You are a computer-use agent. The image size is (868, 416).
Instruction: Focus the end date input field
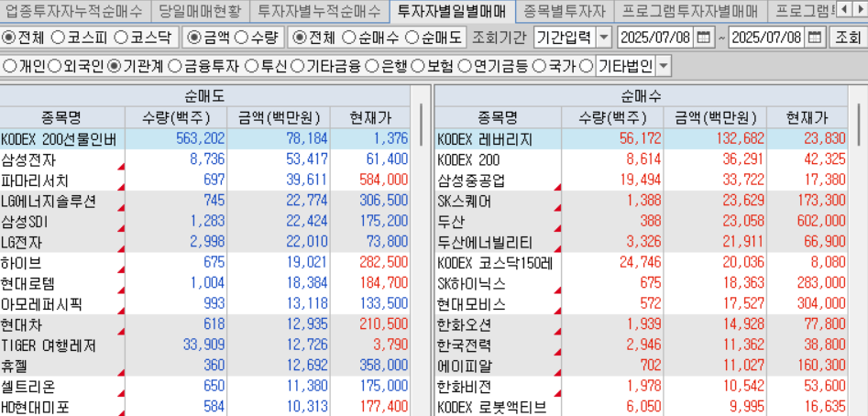767,38
